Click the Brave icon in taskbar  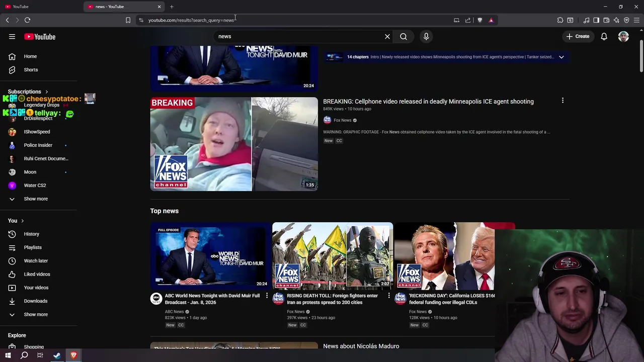tap(73, 355)
